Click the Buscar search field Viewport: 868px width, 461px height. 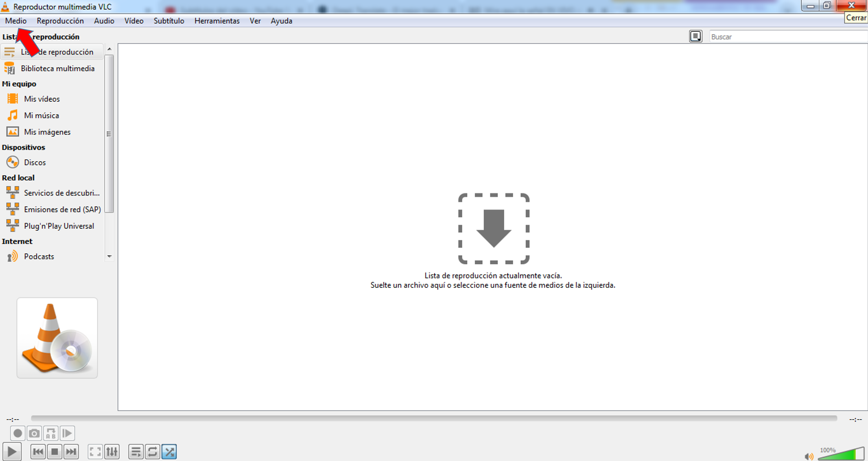[x=788, y=37]
